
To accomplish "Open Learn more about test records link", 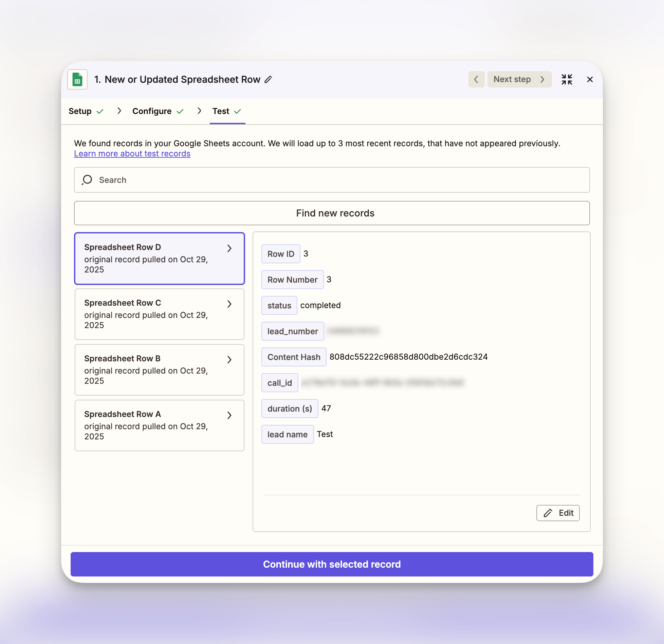I will click(x=132, y=154).
